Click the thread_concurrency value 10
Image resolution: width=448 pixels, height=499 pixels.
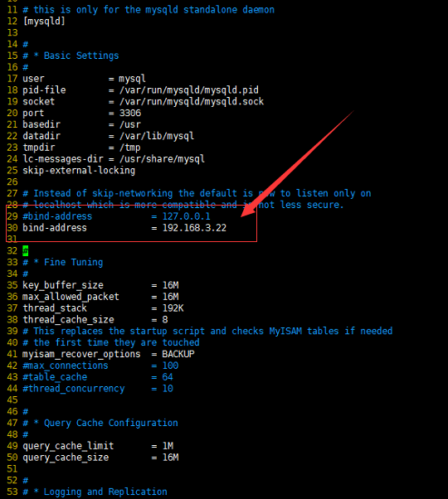tap(168, 388)
